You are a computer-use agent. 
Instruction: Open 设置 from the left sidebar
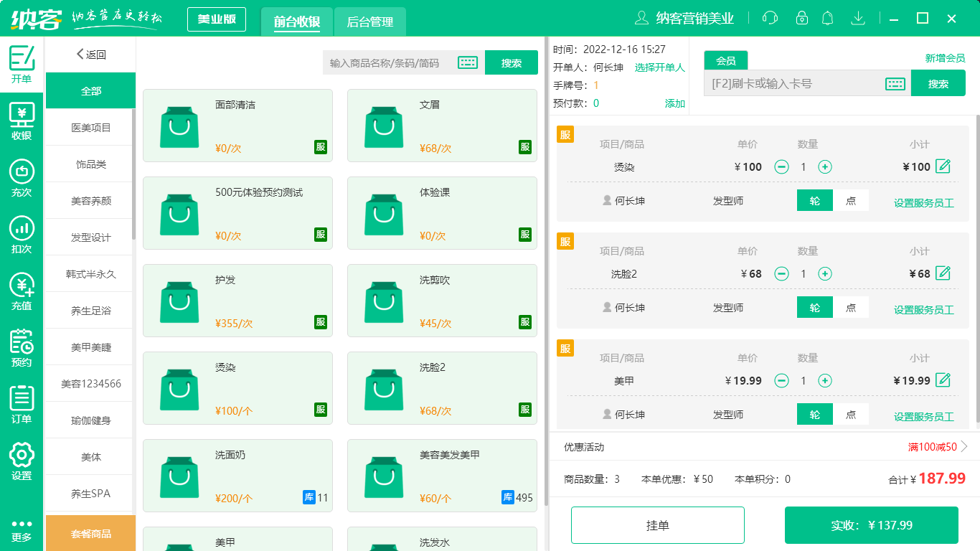(x=22, y=456)
